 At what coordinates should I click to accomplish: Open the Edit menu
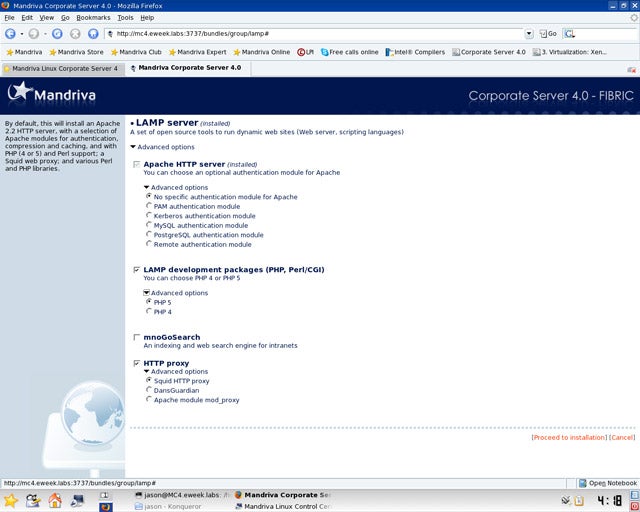click(x=27, y=18)
